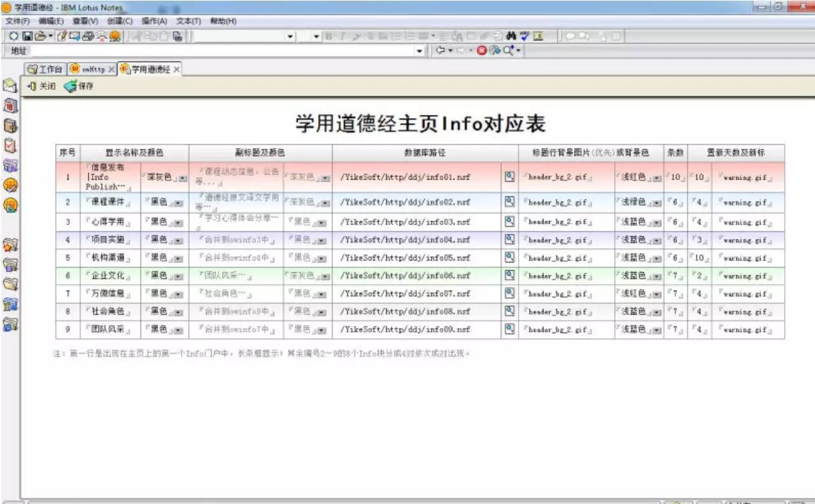Select the Calendar icon in the left sidebar

(x=9, y=104)
